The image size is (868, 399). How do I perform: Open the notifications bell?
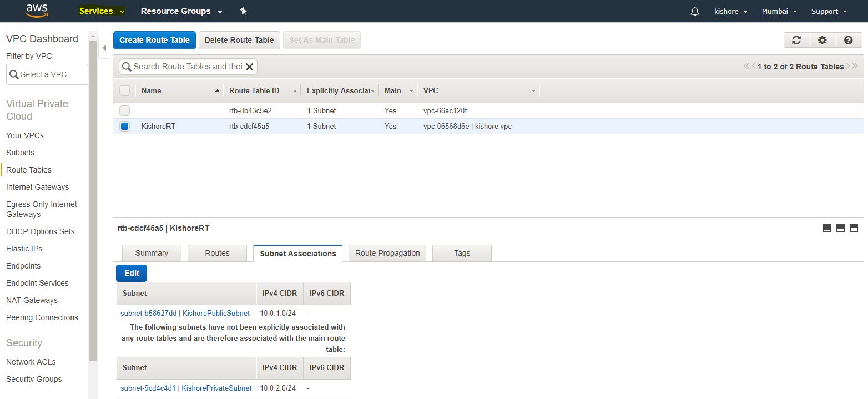coord(694,12)
